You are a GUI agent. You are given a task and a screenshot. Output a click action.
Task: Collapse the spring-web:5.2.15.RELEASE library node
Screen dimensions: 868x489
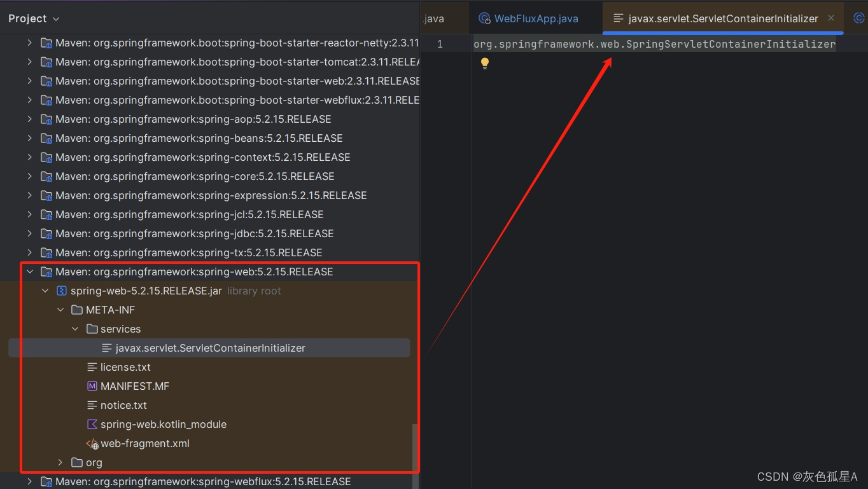click(x=29, y=272)
